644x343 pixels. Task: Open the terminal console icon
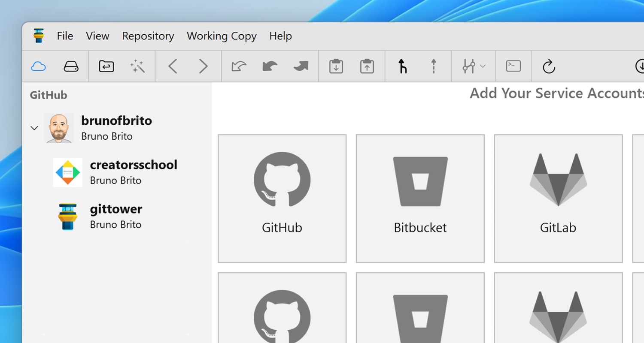point(513,66)
